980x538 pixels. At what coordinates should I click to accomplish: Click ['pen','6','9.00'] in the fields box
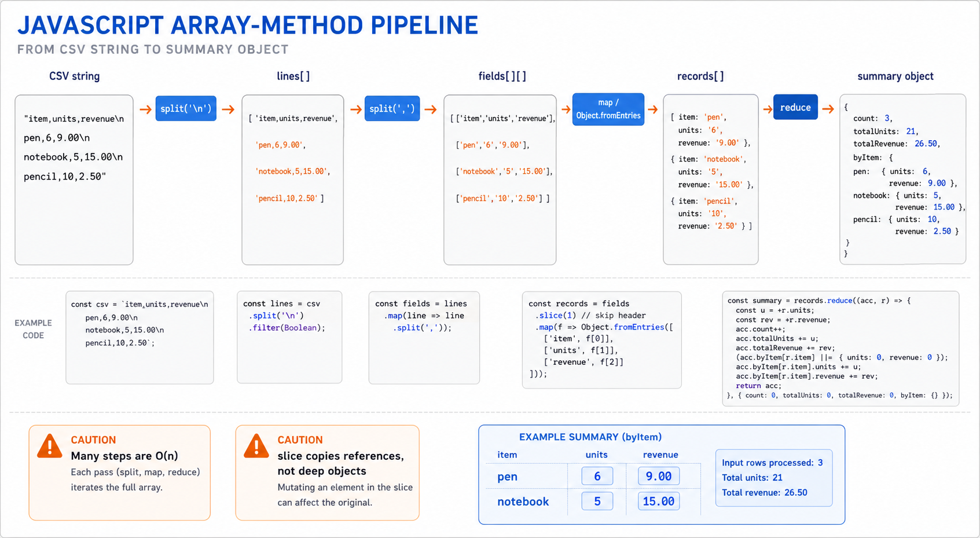[493, 145]
